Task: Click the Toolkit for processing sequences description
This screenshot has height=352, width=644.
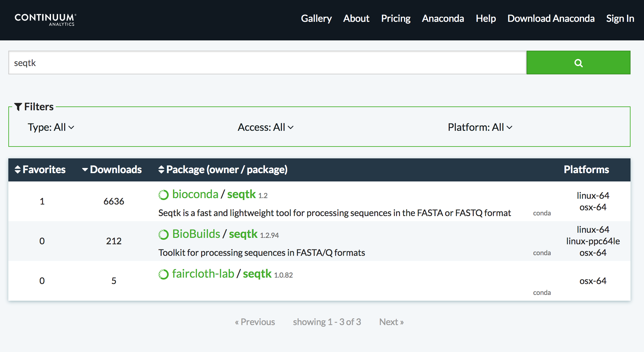Action: 262,253
